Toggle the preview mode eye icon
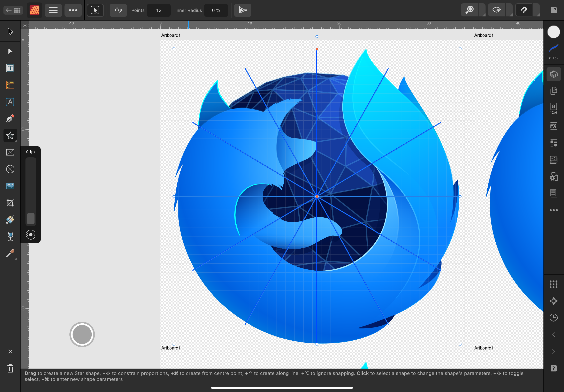This screenshot has width=564, height=392. [x=496, y=10]
